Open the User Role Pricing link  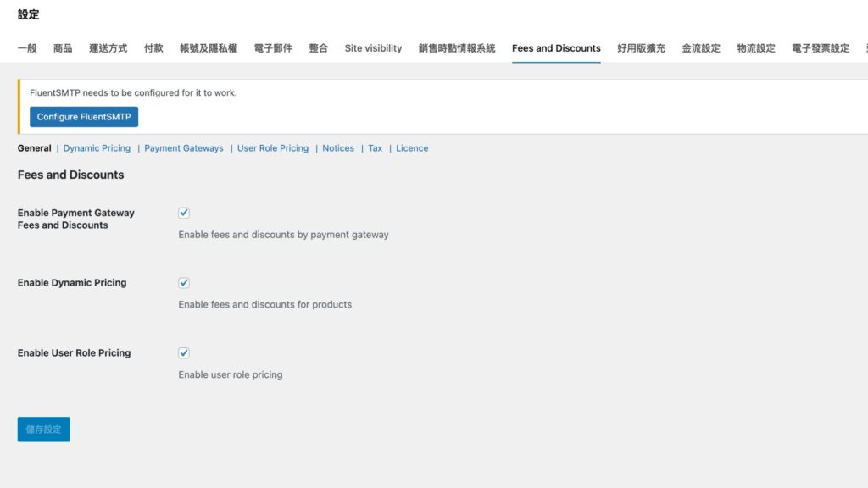pos(273,148)
